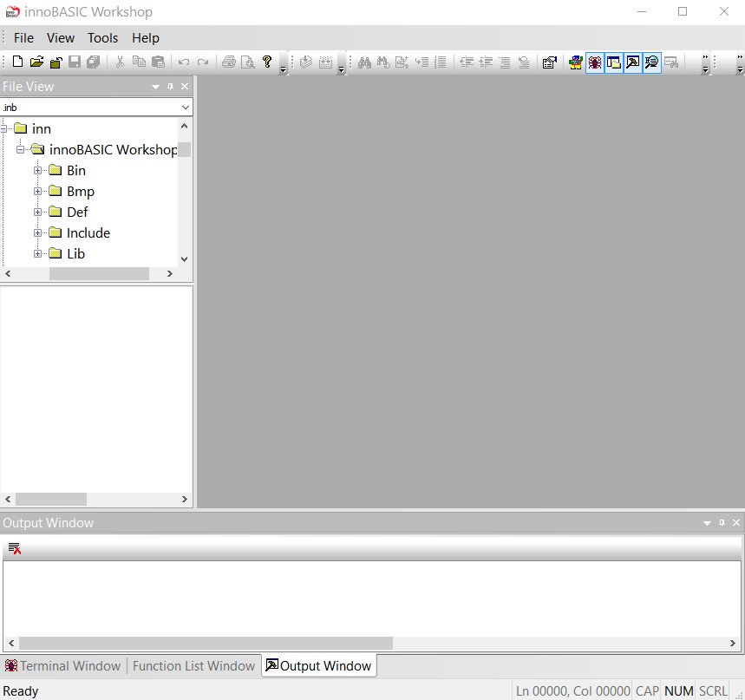745x700 pixels.
Task: Click the numbered lines icon
Action: tap(441, 62)
